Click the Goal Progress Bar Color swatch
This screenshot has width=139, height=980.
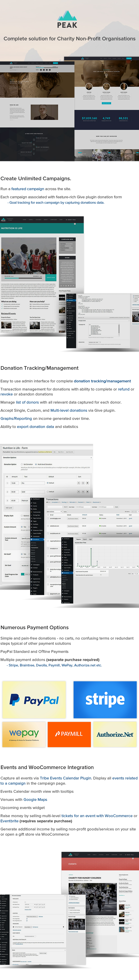pos(23,574)
